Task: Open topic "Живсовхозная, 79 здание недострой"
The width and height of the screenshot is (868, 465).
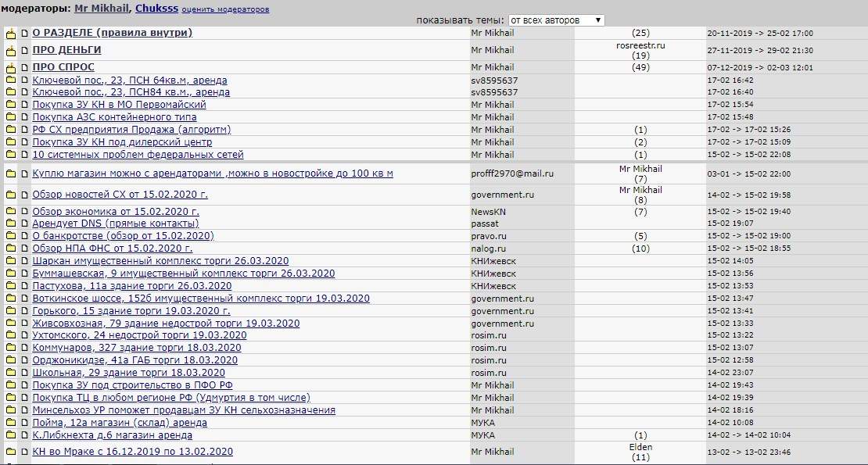Action: coord(166,323)
